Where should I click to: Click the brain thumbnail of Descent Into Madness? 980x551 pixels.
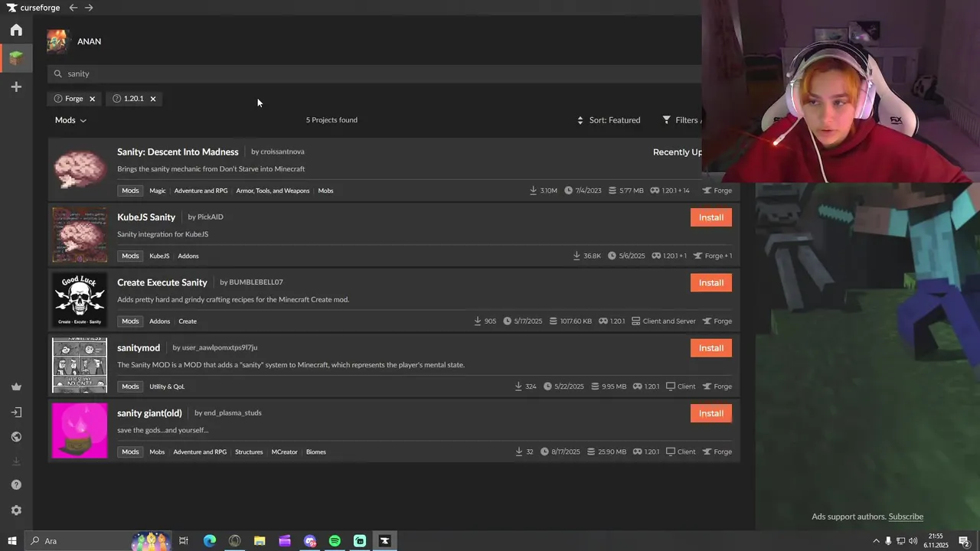pyautogui.click(x=80, y=169)
